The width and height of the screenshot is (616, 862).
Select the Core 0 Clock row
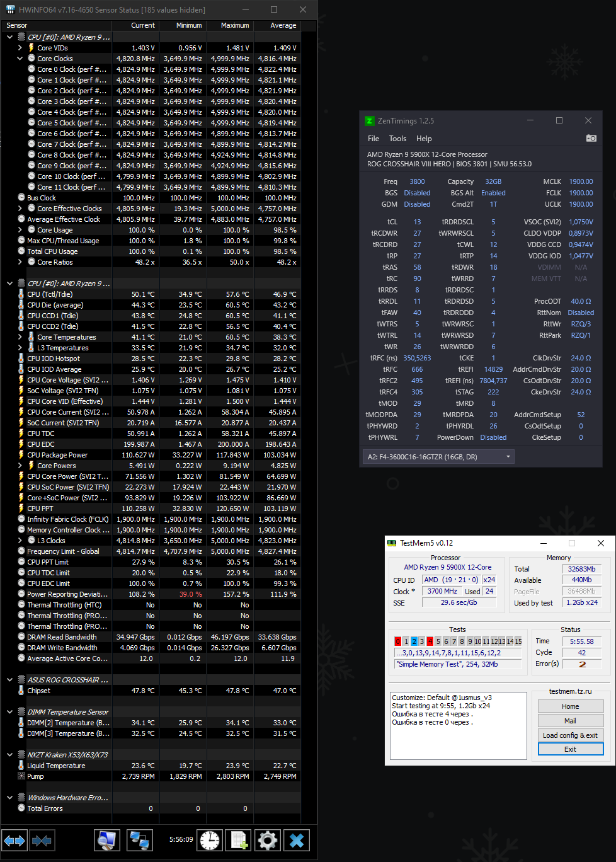tap(151, 69)
